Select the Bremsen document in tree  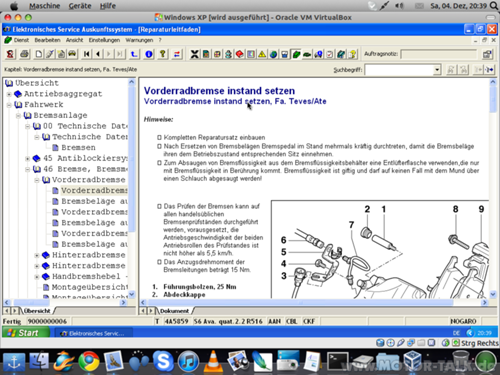click(x=78, y=148)
